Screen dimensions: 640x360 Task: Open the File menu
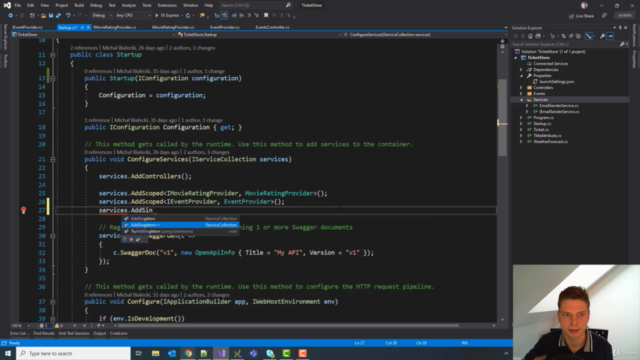18,5
